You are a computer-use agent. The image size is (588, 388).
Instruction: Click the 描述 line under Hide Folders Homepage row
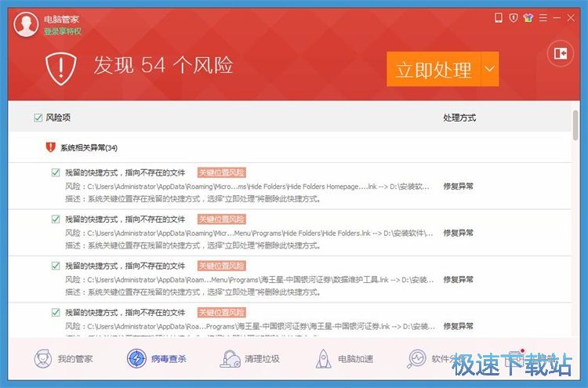[193, 199]
